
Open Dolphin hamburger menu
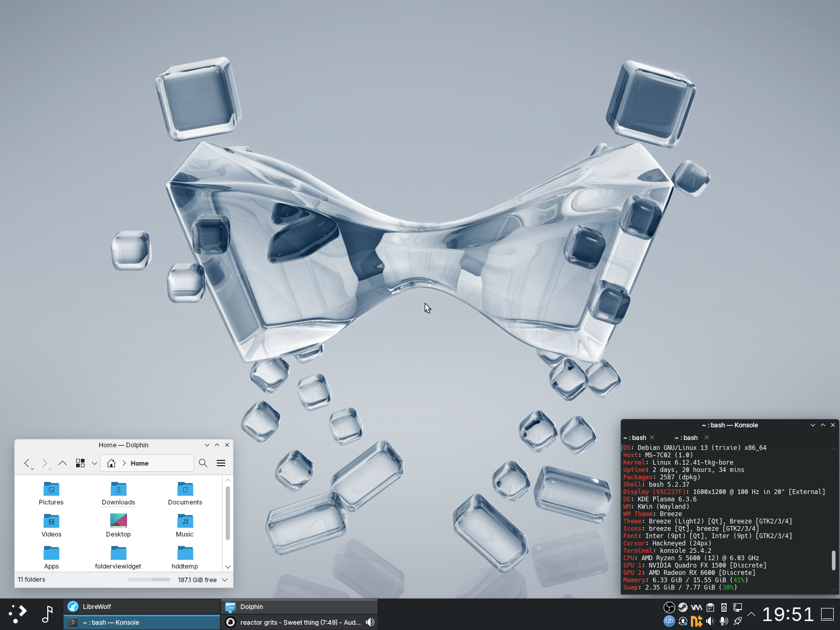coord(221,463)
